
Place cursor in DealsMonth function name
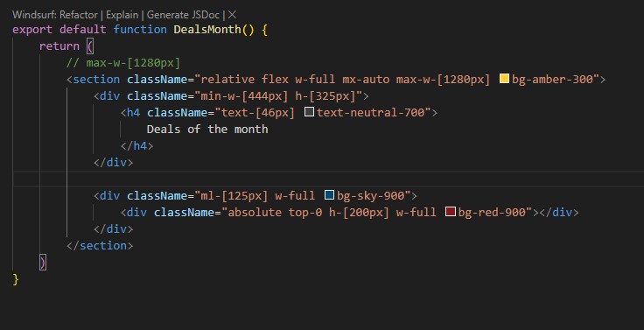pos(207,30)
